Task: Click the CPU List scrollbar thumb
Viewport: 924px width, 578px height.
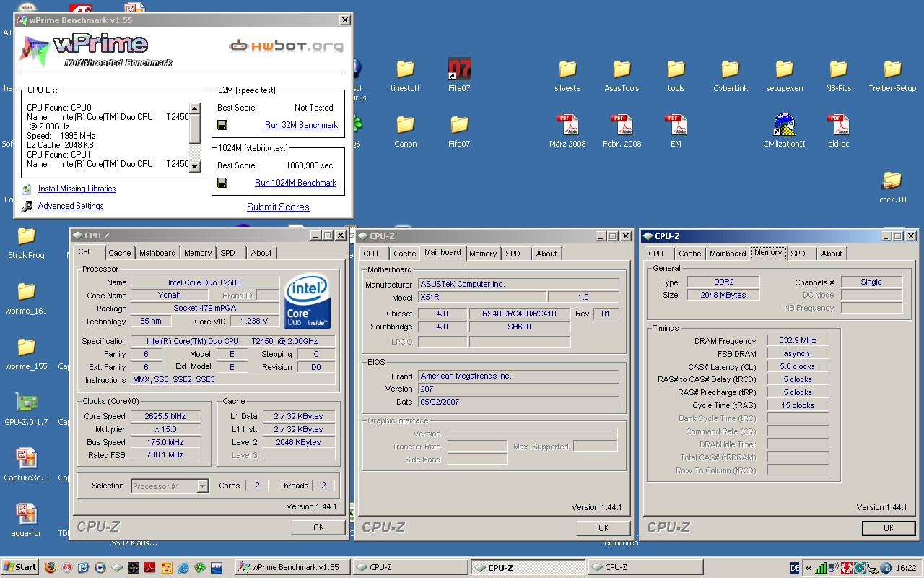Action: pos(194,128)
